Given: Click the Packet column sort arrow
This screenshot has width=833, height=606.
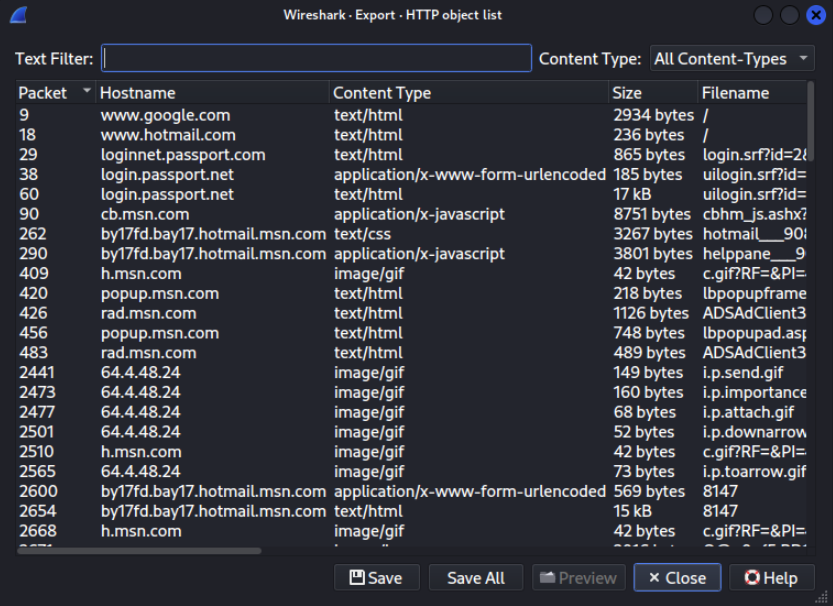Looking at the screenshot, I should point(86,92).
